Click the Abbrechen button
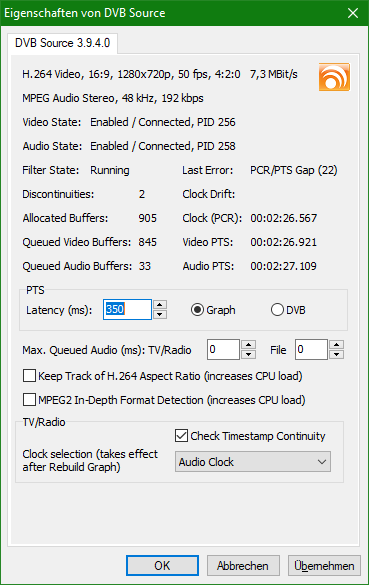Viewport: 369px width, 585px height. [243, 566]
